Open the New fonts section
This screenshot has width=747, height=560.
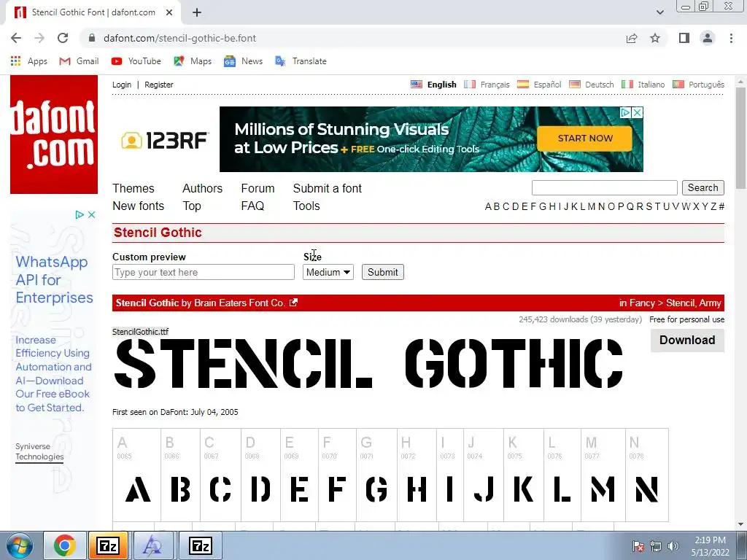[x=138, y=206]
